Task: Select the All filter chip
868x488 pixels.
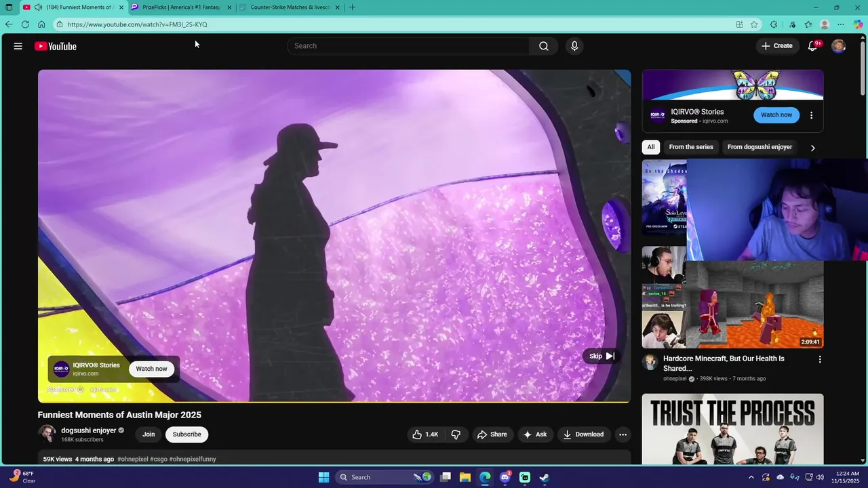Action: (651, 147)
